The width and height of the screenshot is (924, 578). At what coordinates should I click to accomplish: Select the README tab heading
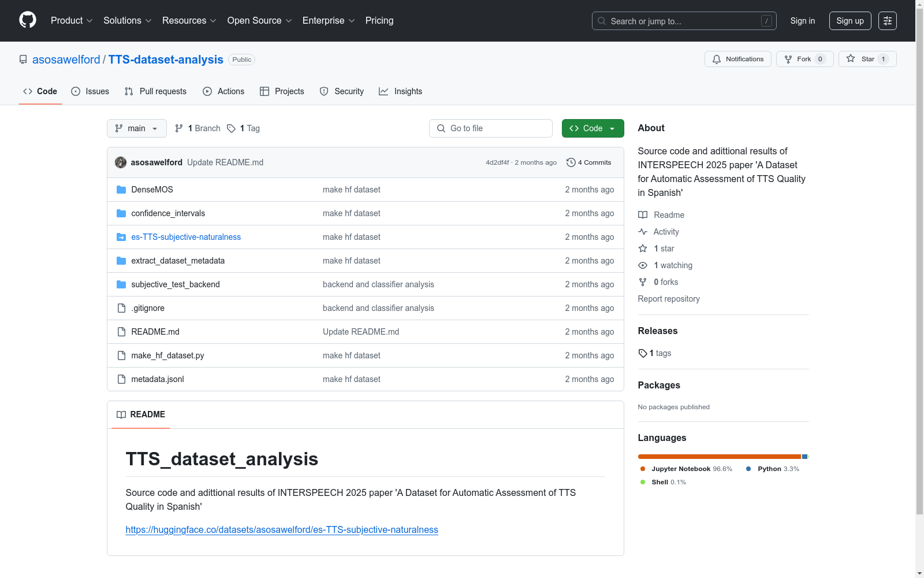click(141, 414)
